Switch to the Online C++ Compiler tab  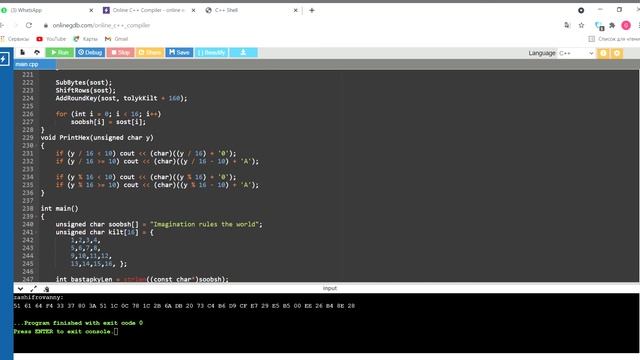[149, 10]
